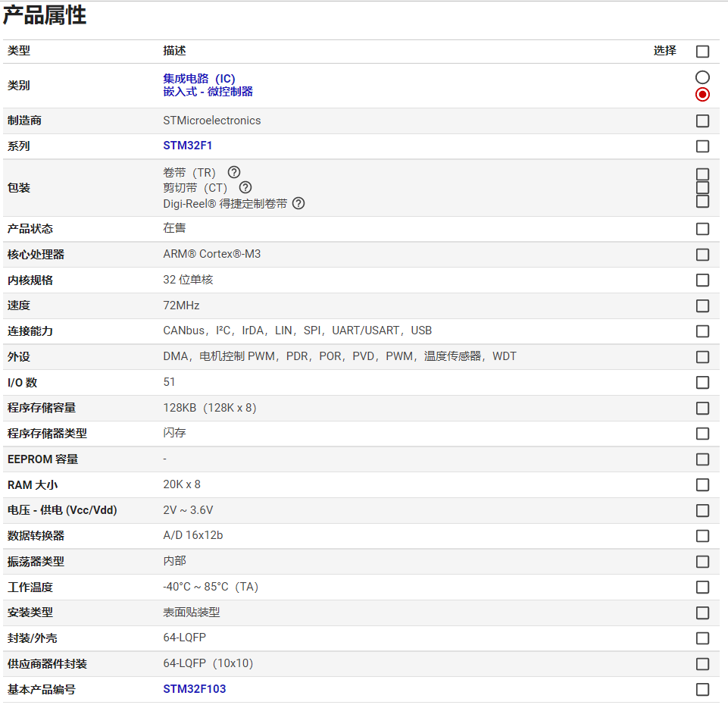Tick the 封装/外壳 64-LQFP checkbox

click(702, 638)
